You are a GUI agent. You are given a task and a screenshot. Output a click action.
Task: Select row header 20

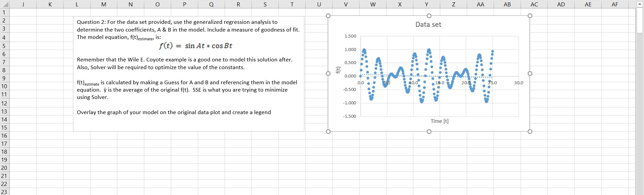coord(4,167)
